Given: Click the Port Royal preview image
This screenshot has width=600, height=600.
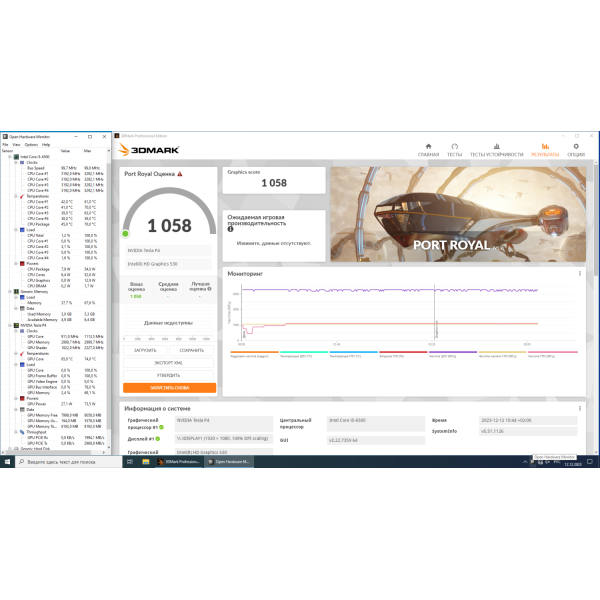Looking at the screenshot, I should (x=458, y=214).
